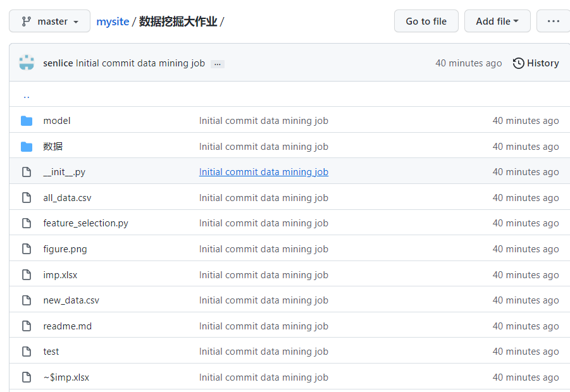The height and width of the screenshot is (392, 570).
Task: Open the all_data.csv file
Action: click(x=67, y=198)
